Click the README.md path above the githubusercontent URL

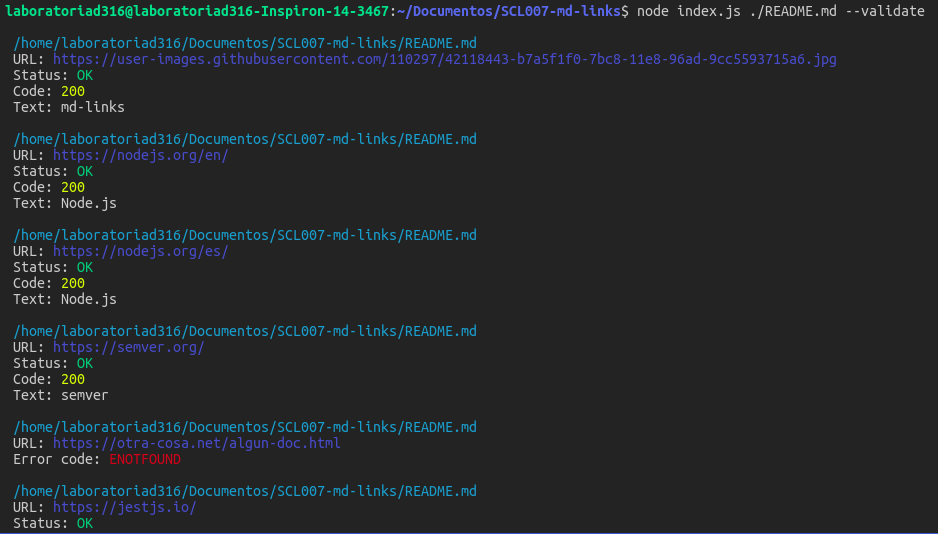pyautogui.click(x=245, y=43)
